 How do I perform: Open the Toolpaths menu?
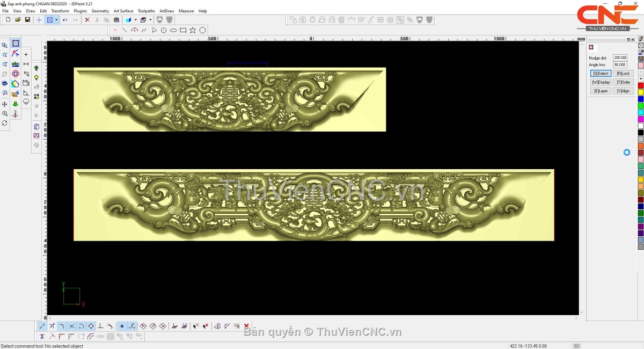(x=146, y=11)
